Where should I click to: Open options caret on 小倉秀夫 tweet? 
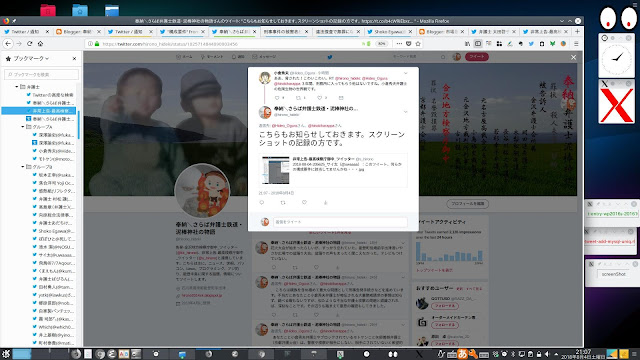[x=405, y=73]
